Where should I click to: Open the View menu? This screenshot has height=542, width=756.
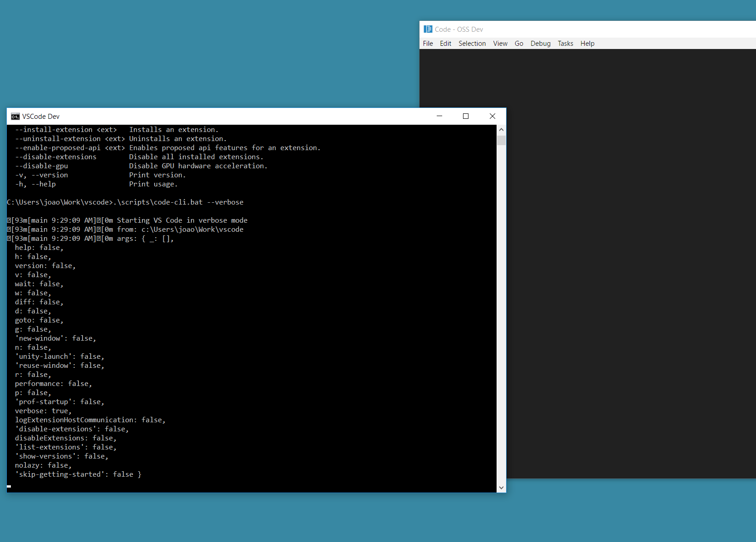pyautogui.click(x=500, y=43)
